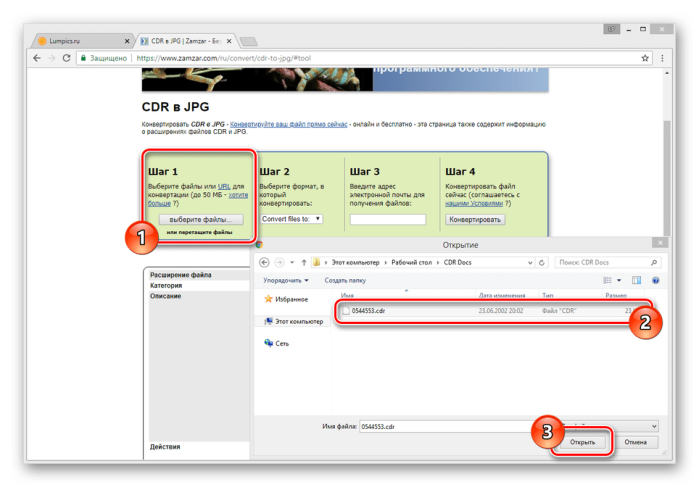
Task: Click the address bar URL
Action: click(223, 58)
